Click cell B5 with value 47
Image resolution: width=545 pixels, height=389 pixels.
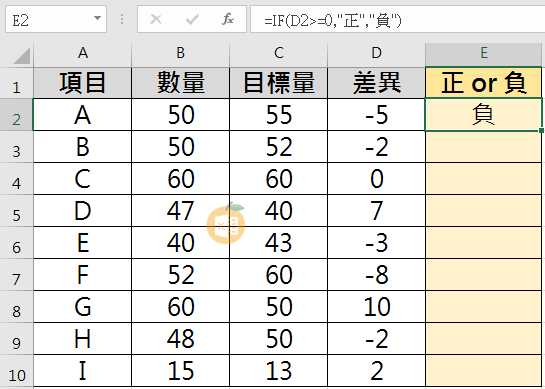(x=180, y=211)
